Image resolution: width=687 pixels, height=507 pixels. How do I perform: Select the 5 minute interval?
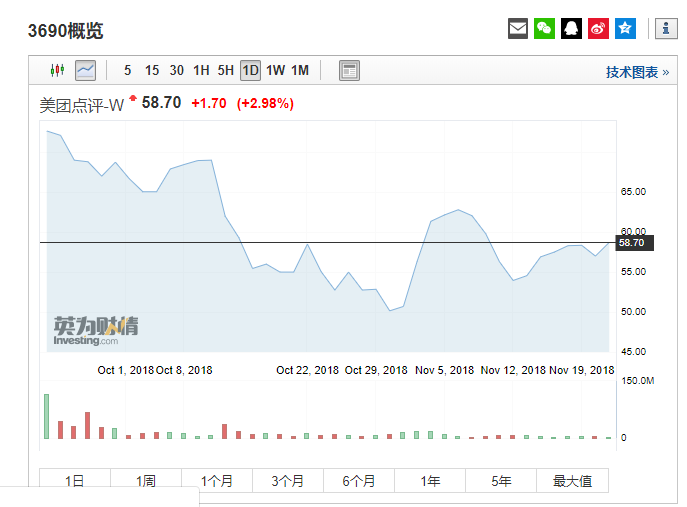(127, 70)
